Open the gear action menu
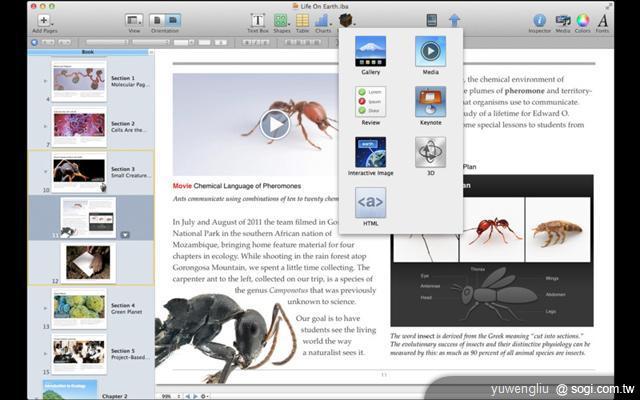 point(204,396)
